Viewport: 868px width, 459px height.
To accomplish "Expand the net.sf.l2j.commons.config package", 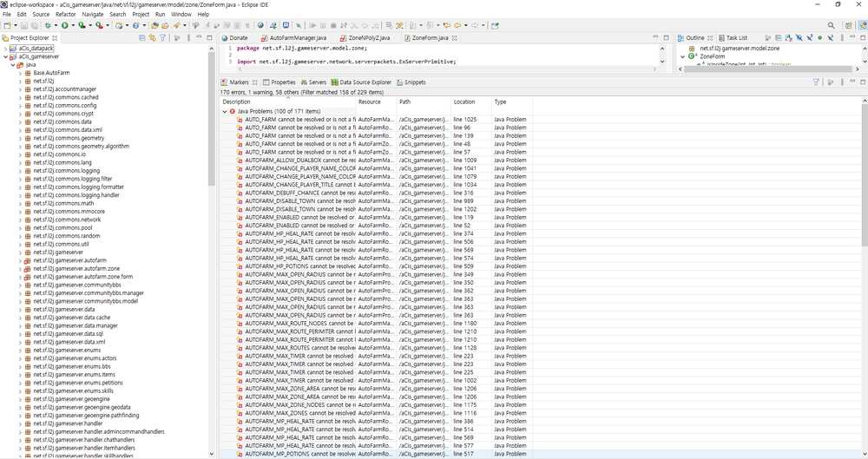I will 20,105.
